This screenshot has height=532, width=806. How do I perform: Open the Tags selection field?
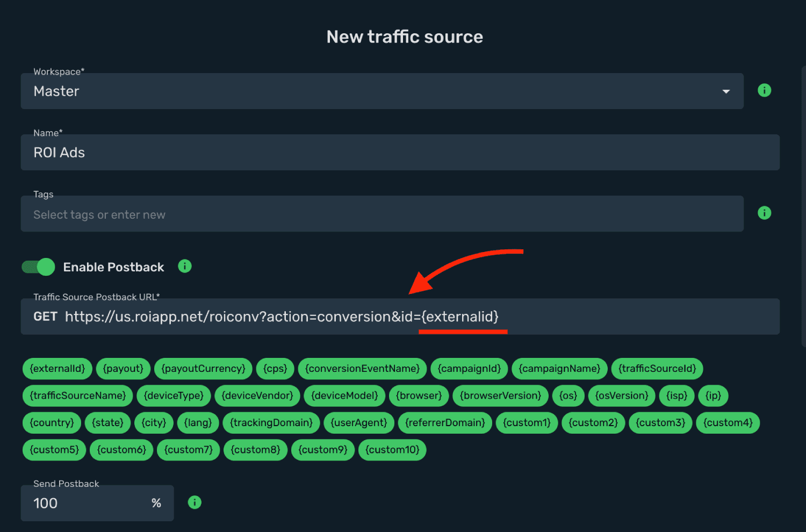[382, 214]
